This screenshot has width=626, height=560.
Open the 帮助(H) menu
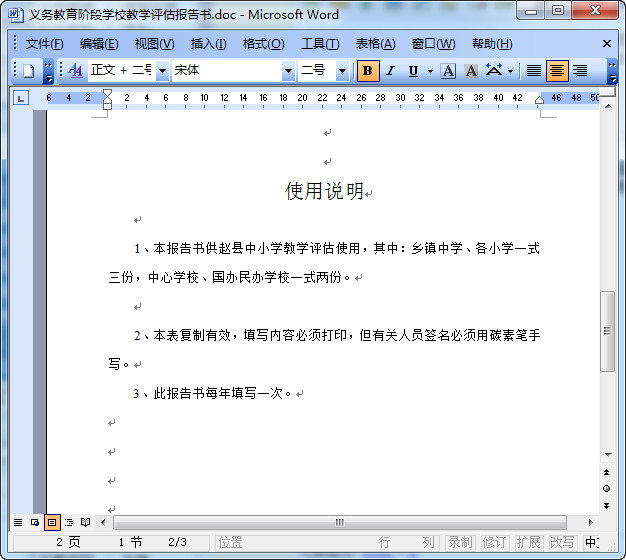click(x=492, y=44)
